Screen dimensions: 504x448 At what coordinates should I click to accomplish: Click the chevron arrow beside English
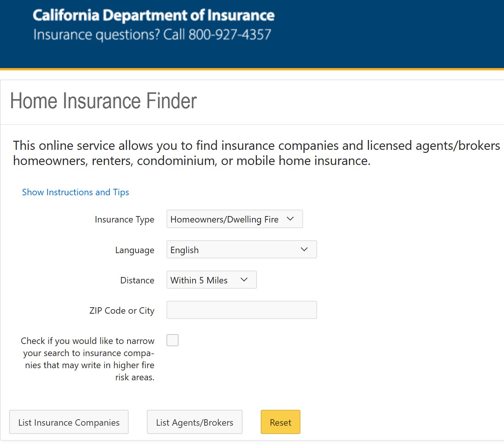[x=304, y=249]
